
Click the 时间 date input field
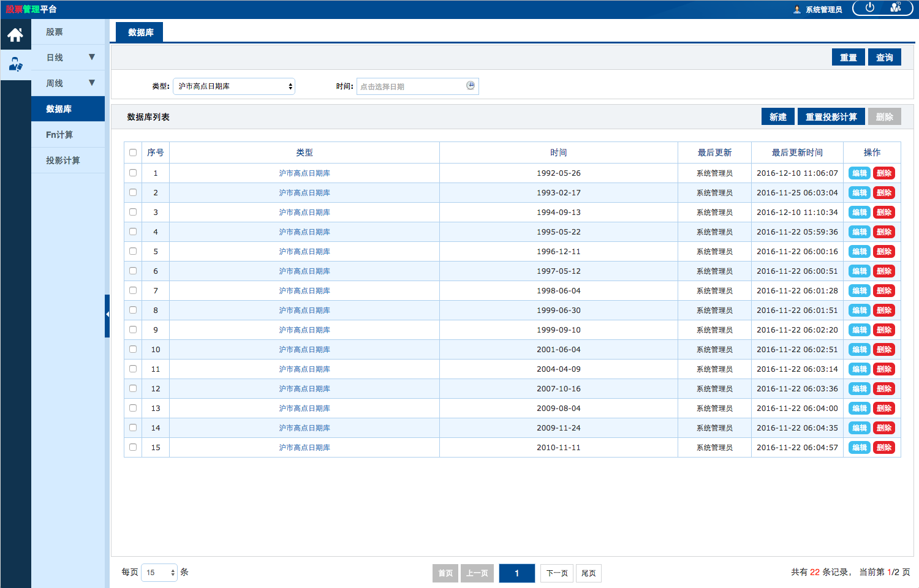410,86
